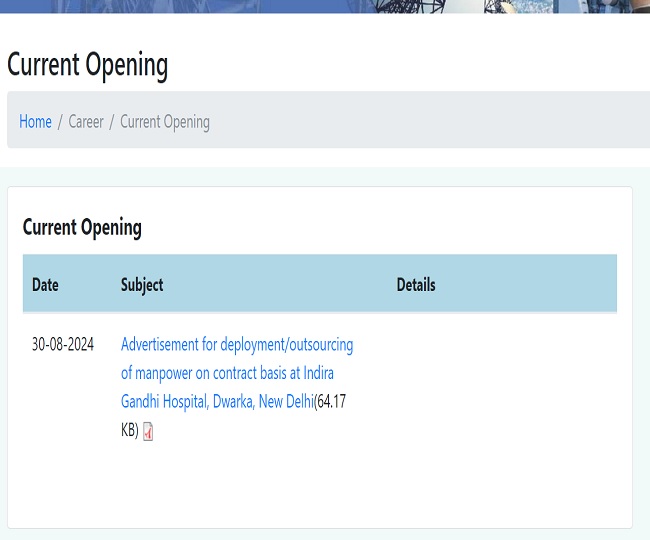Image resolution: width=650 pixels, height=540 pixels.
Task: Click the Current Opening table card heading
Action: 82,228
